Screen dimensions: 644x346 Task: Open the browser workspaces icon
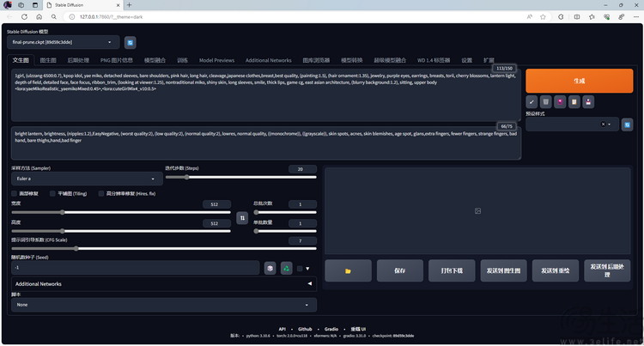pyautogui.click(x=21, y=5)
